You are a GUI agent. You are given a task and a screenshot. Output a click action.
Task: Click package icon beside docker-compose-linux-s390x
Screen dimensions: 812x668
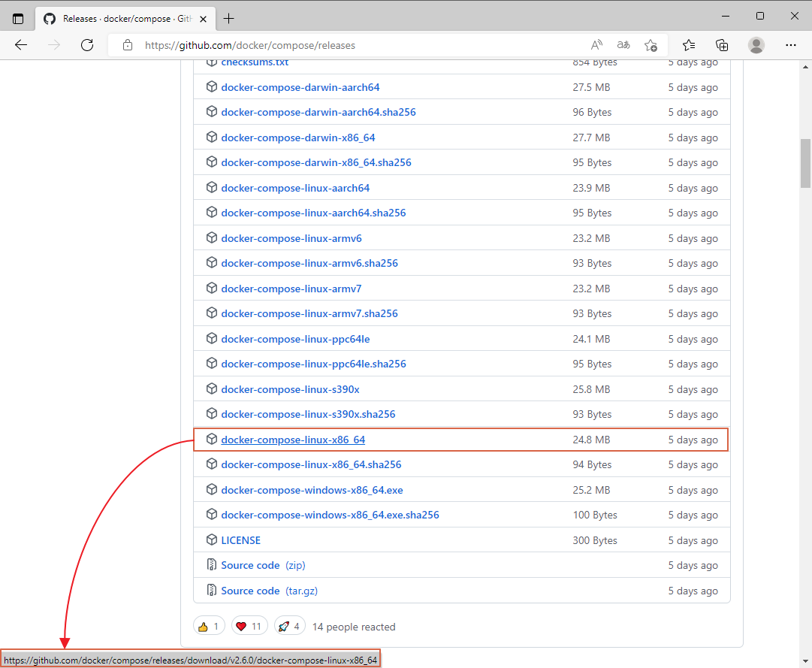211,388
